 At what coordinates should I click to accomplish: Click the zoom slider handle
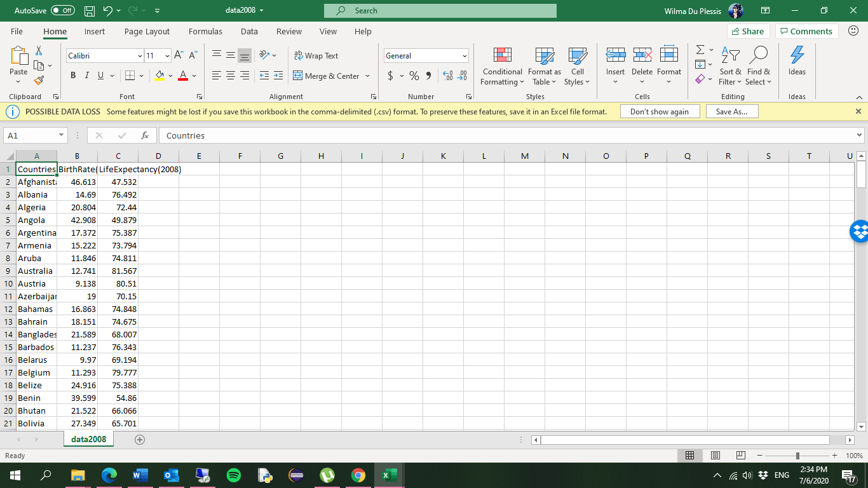797,456
